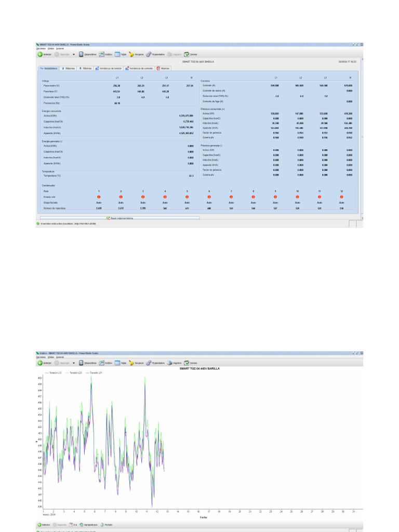Viewport: 399px width, 532px height.
Task: Click Dispositivos icon in the upper window toolbar
Action: (x=82, y=54)
